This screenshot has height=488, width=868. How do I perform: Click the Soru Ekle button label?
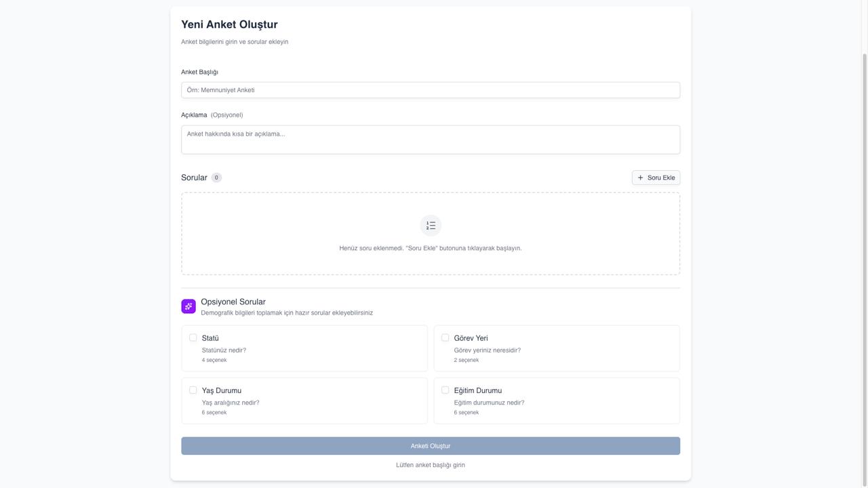[x=661, y=178]
